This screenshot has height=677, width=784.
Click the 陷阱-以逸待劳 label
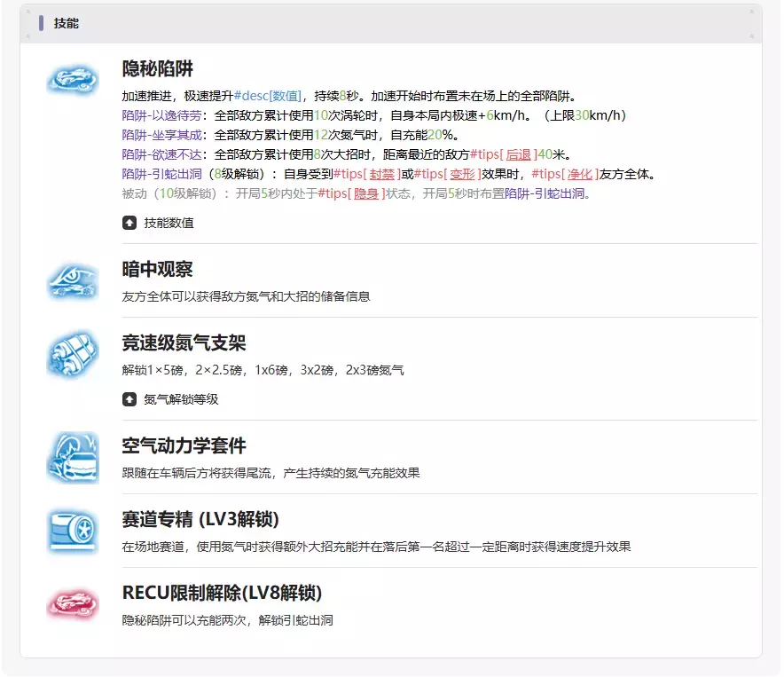click(x=162, y=115)
